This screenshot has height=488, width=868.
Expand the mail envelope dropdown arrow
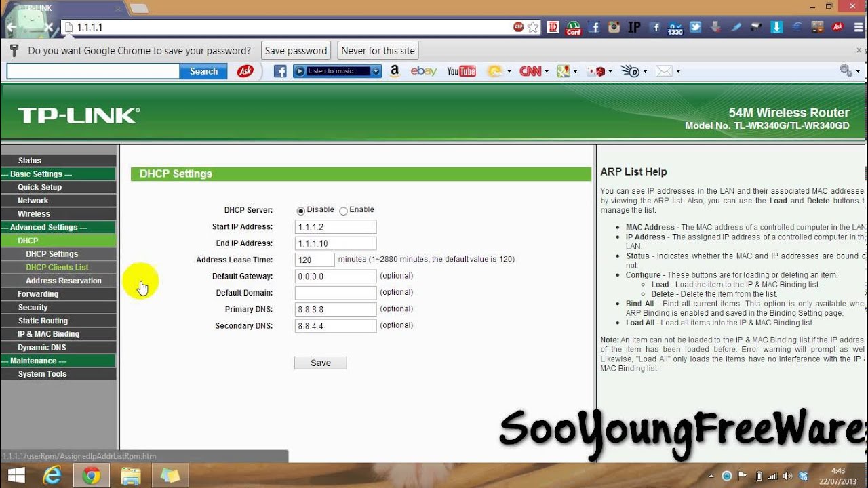point(678,72)
